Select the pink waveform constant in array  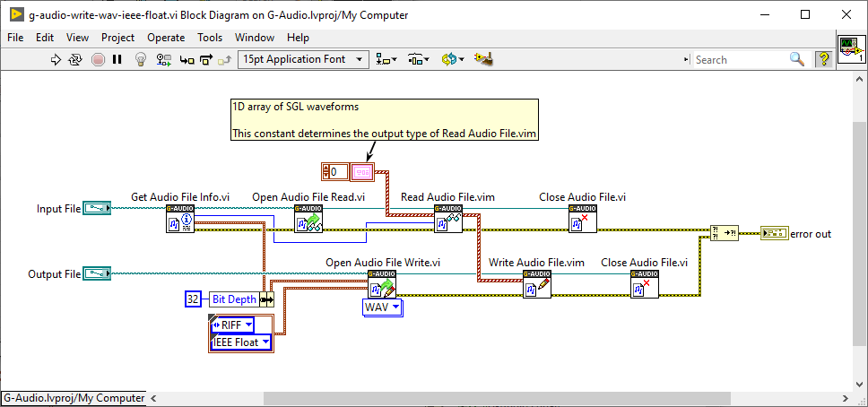tap(364, 172)
